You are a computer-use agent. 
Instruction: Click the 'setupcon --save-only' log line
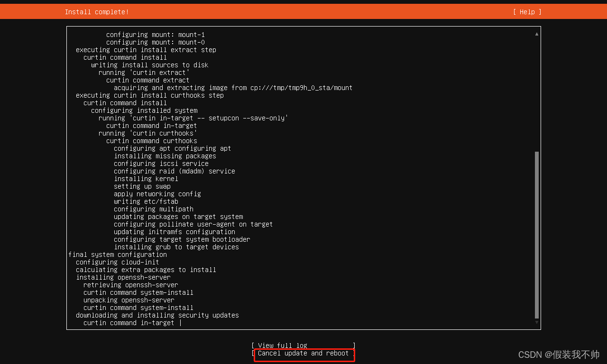193,118
